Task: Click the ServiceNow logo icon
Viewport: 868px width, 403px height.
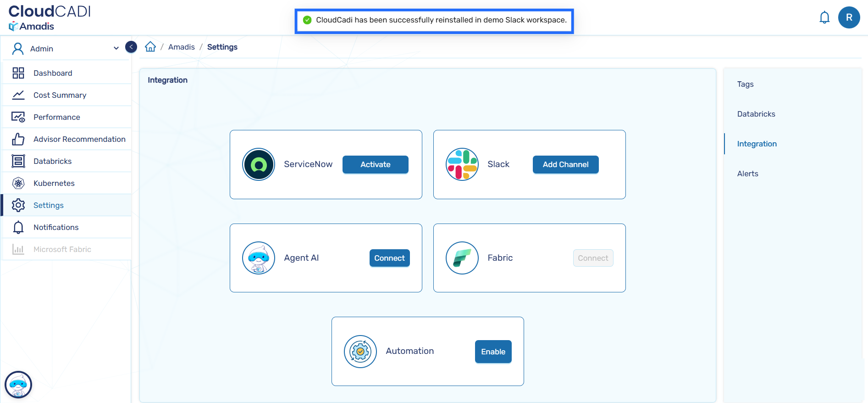Action: [x=259, y=164]
